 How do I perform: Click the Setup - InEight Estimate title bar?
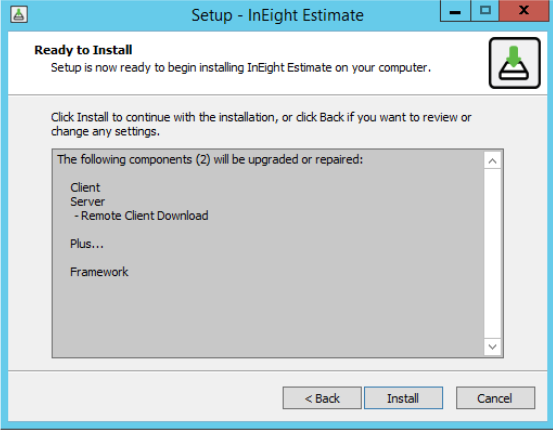[277, 15]
